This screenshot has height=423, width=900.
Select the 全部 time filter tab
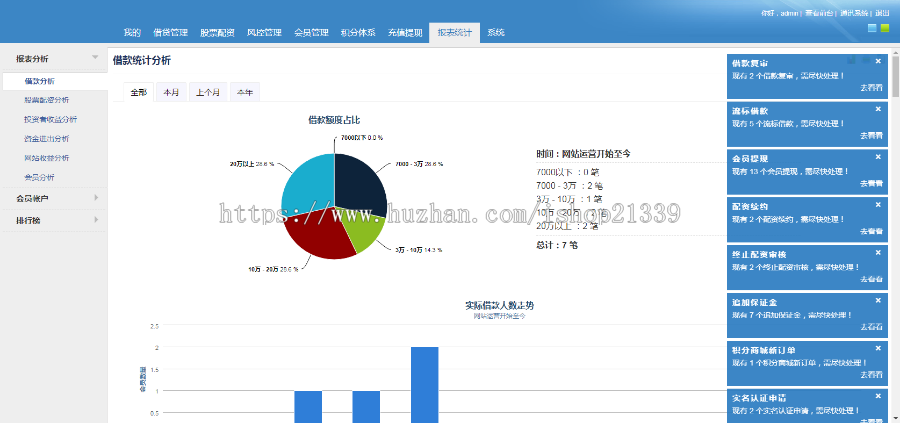tap(138, 92)
